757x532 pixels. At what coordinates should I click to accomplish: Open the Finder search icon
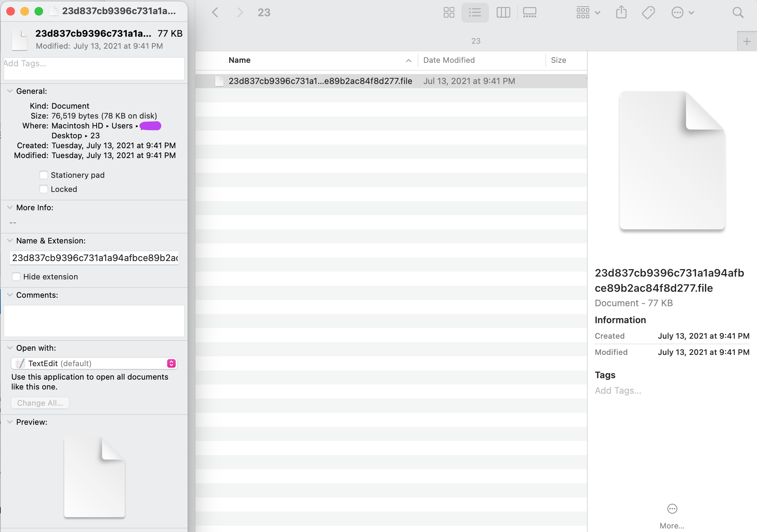click(738, 13)
